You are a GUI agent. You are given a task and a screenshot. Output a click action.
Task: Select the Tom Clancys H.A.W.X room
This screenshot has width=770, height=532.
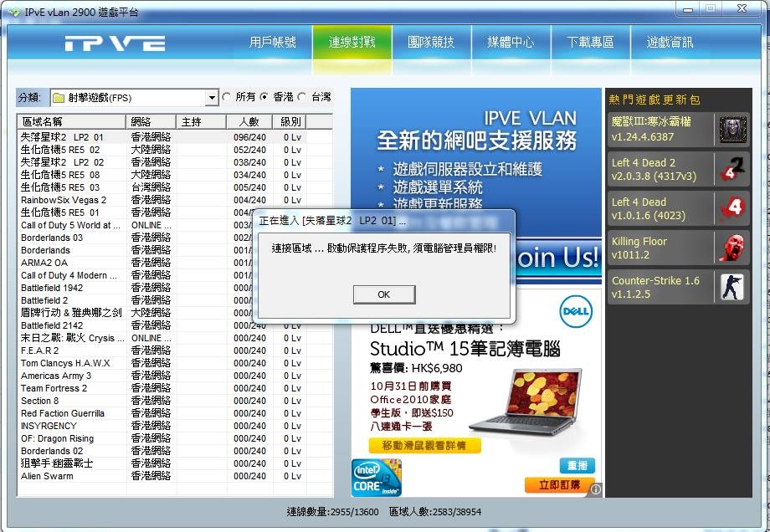(x=175, y=363)
